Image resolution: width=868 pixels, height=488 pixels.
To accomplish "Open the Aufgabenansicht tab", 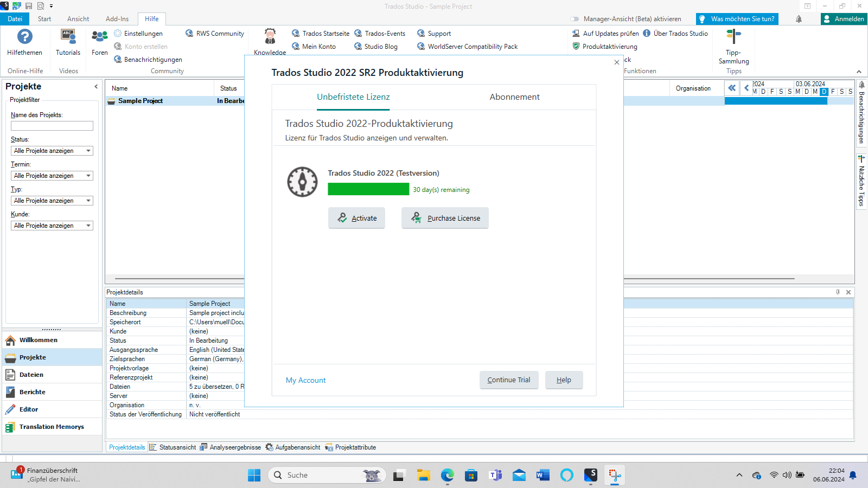I will click(293, 447).
